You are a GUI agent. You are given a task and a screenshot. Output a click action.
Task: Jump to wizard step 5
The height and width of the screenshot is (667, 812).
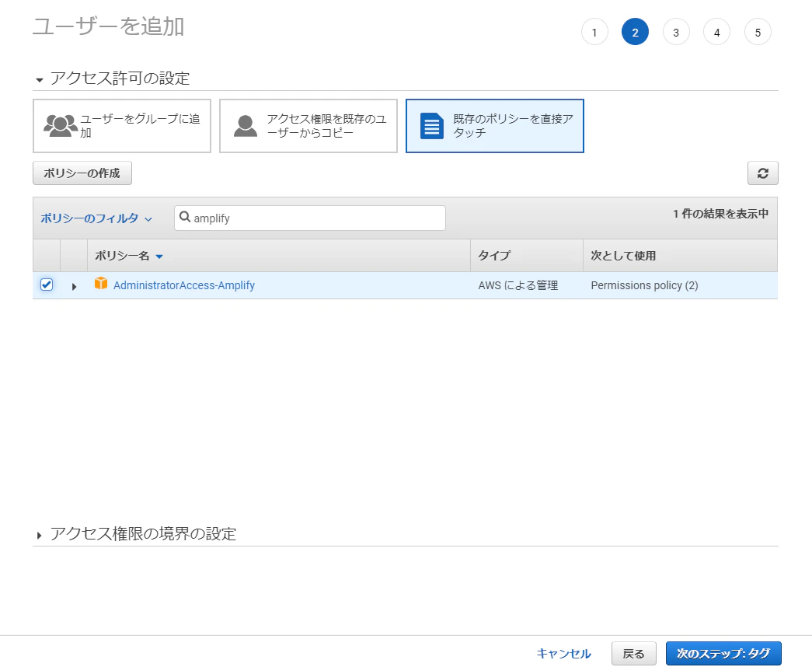[x=758, y=32]
